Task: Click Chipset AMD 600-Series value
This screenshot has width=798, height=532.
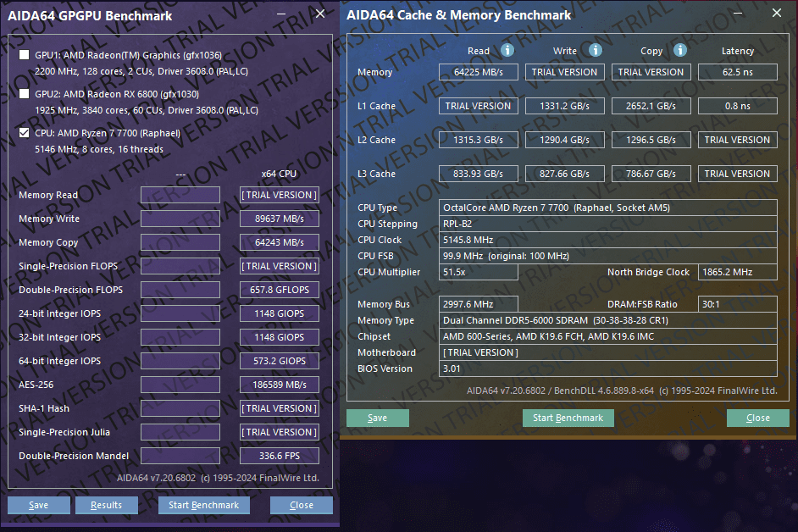Action: point(608,336)
